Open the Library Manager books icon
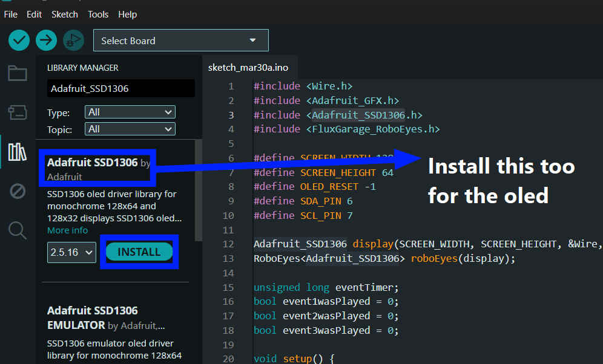 (x=18, y=152)
